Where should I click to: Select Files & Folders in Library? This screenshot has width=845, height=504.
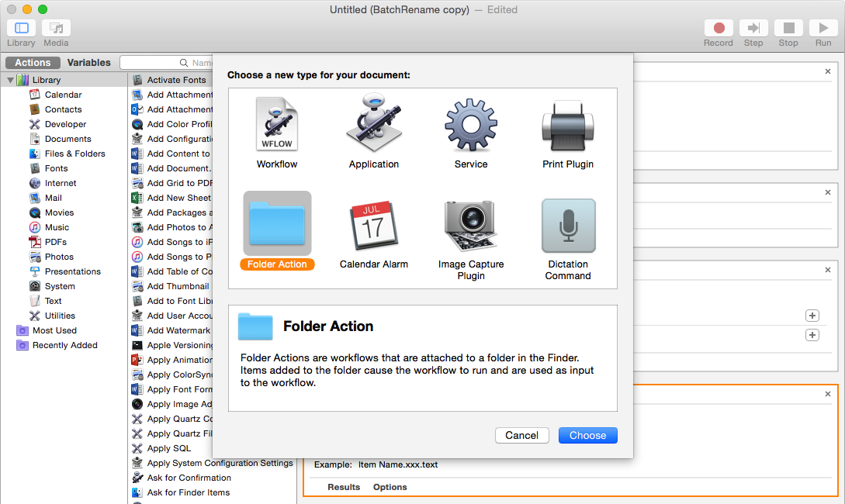click(x=74, y=154)
